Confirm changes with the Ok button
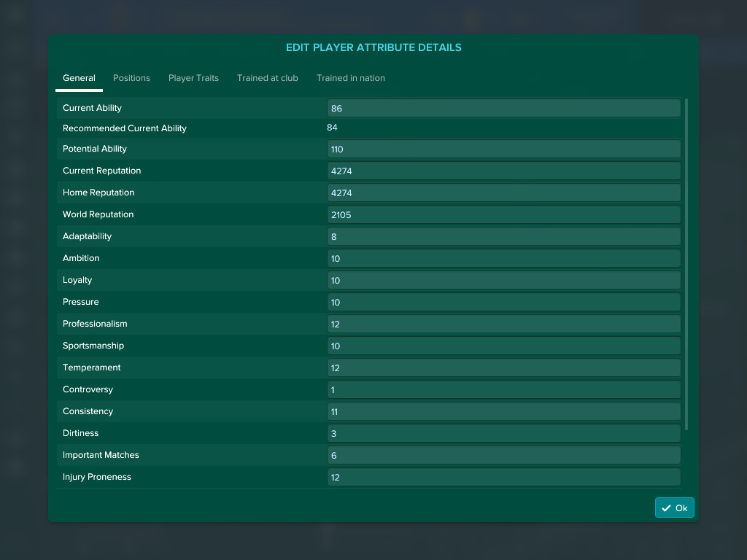 point(674,507)
